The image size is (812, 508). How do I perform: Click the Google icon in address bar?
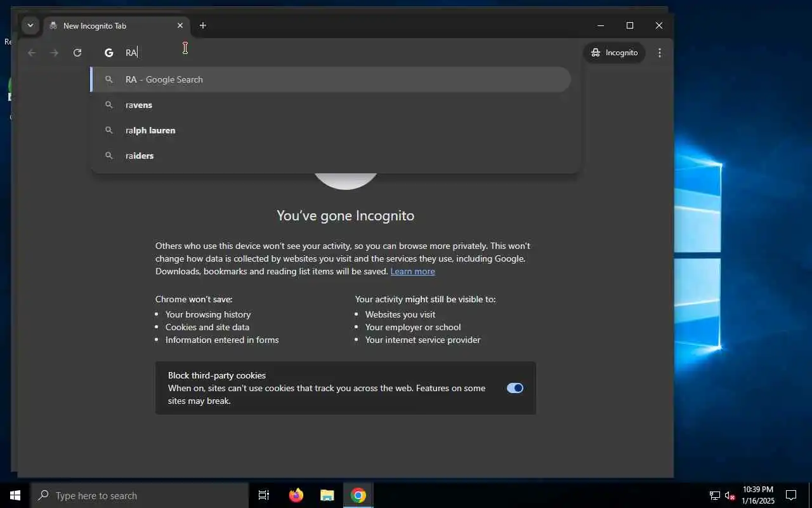109,53
